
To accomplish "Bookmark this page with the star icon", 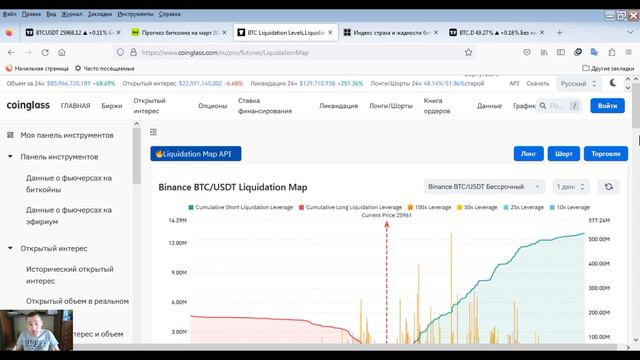I will [x=469, y=52].
